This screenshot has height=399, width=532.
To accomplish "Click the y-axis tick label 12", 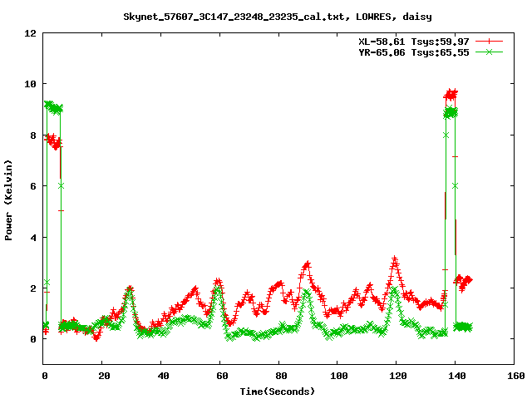I will 30,33.
